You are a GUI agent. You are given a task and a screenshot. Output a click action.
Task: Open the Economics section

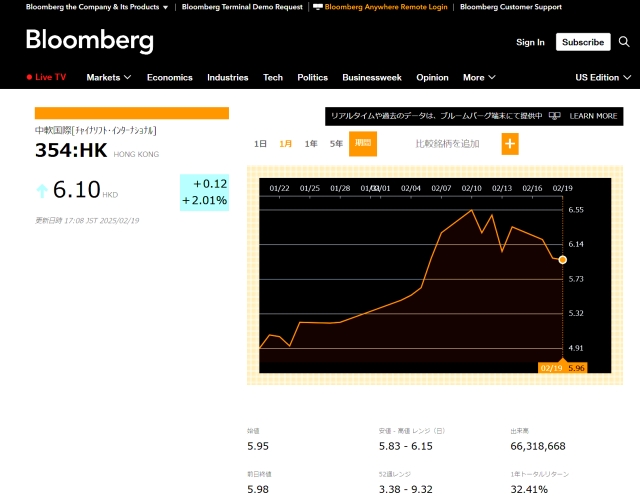(170, 77)
